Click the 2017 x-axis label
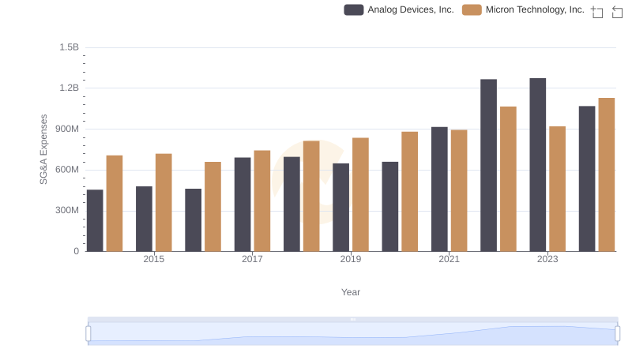This screenshot has width=632, height=364. coord(252,259)
